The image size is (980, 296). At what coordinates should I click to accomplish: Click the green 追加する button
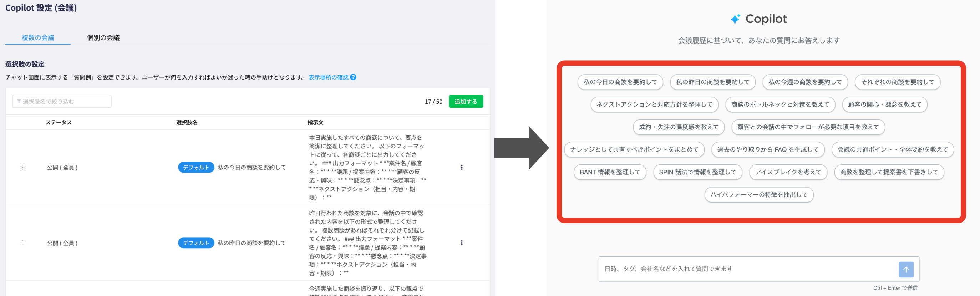[466, 102]
